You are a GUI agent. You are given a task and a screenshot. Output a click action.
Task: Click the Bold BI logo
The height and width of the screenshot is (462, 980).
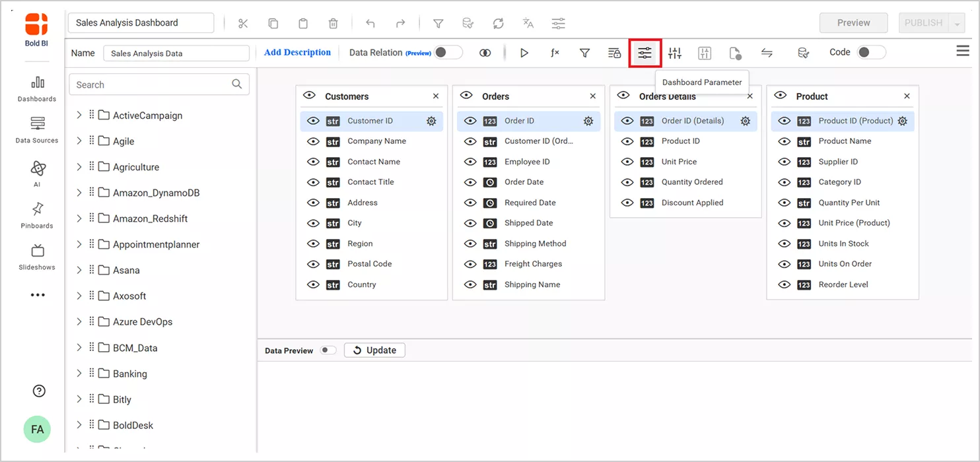[37, 30]
